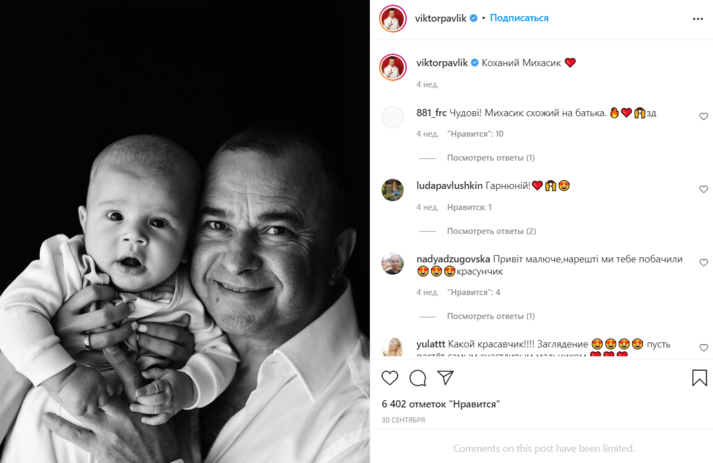Like the post with the heart icon

pos(390,377)
